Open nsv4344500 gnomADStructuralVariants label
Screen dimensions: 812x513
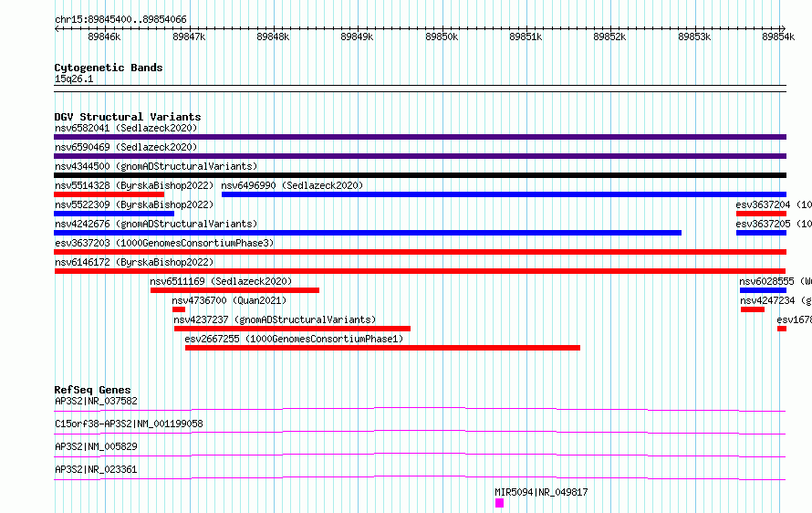156,166
